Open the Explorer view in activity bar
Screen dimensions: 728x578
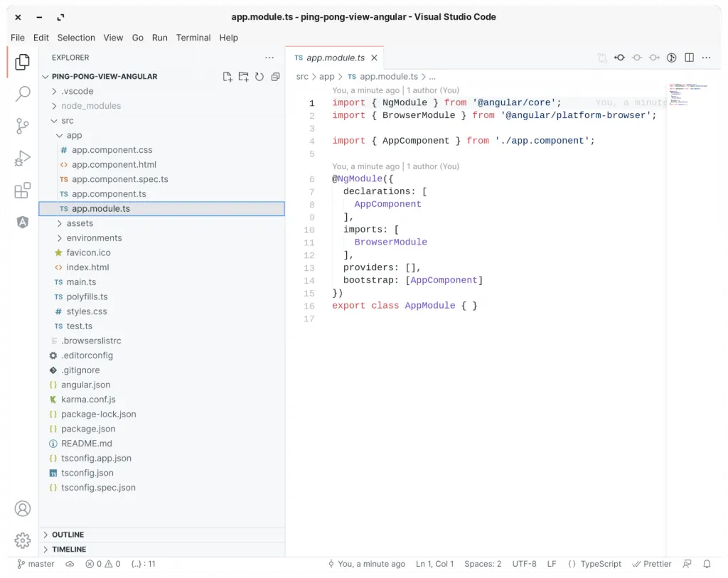(22, 62)
